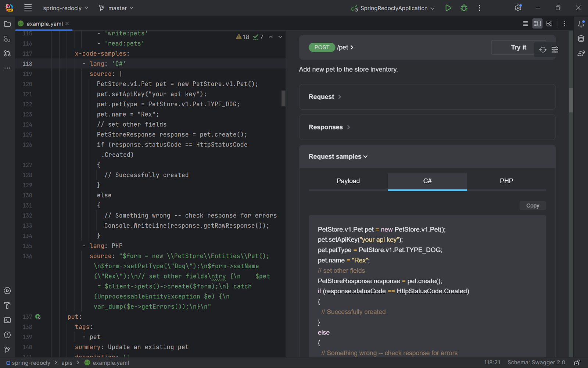
Task: Switch to editor and preview split view
Action: (537, 24)
